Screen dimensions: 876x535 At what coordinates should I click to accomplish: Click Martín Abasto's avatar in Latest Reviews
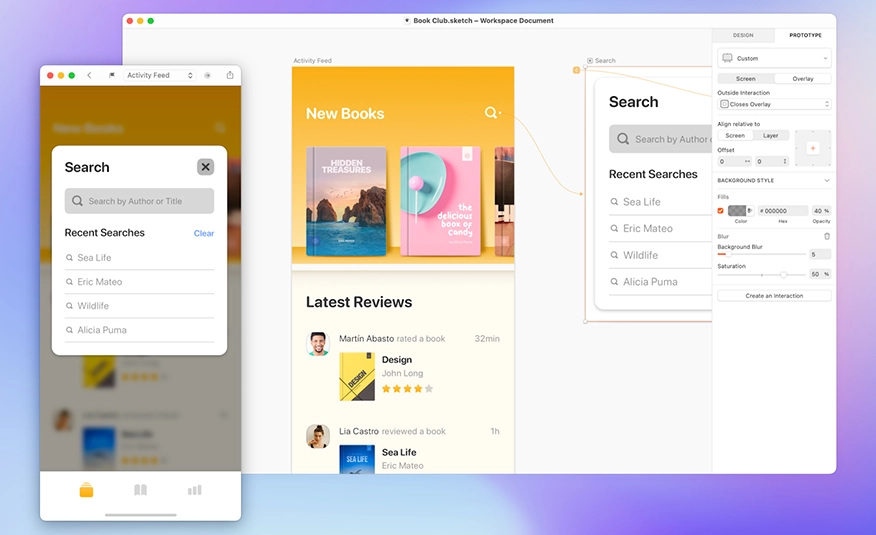(318, 343)
